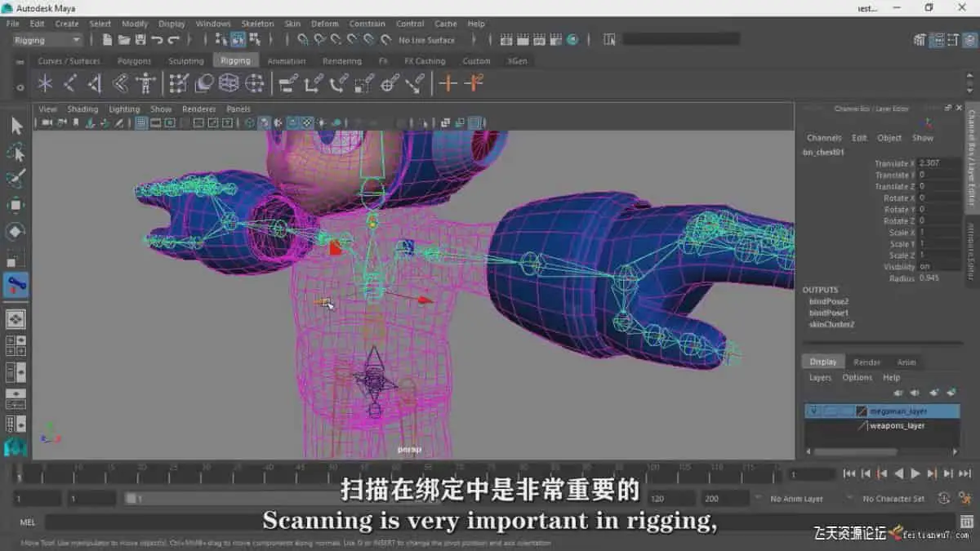Open the viewport Panels menu
980x551 pixels.
click(x=238, y=109)
